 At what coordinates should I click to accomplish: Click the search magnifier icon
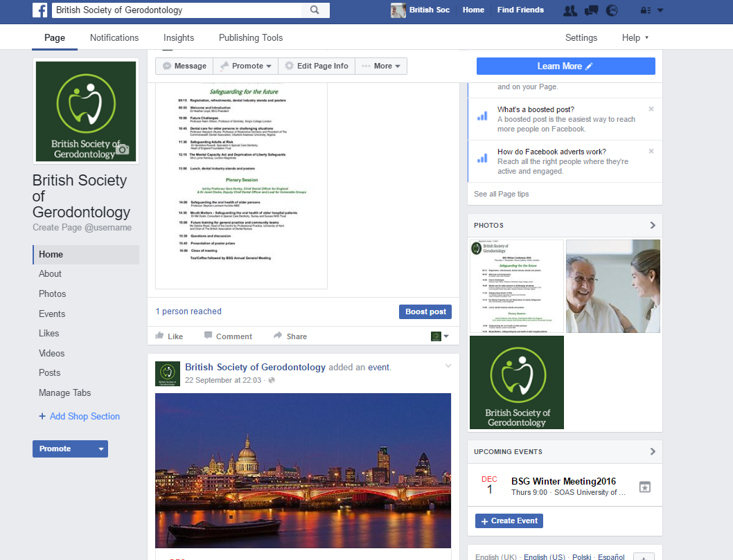[x=315, y=10]
